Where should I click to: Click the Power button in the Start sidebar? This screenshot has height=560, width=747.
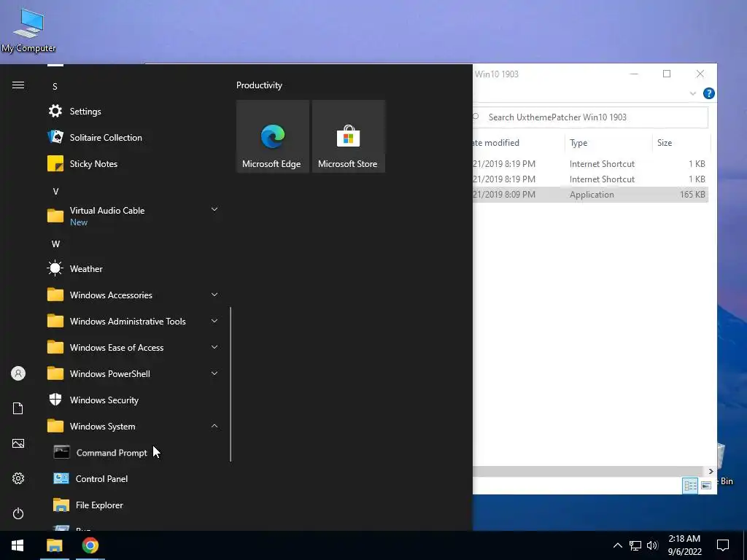(x=18, y=513)
